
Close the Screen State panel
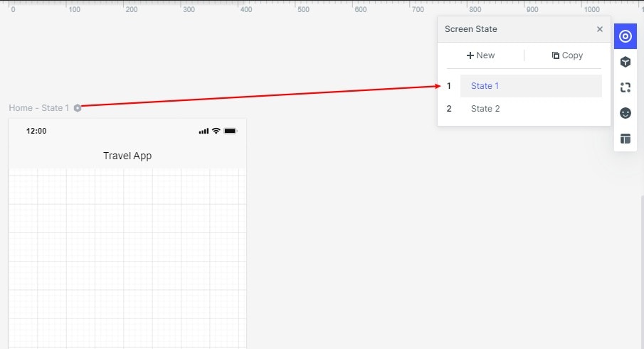point(600,29)
